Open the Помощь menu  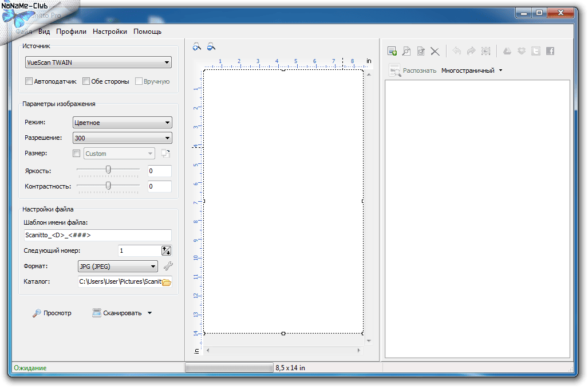(147, 32)
